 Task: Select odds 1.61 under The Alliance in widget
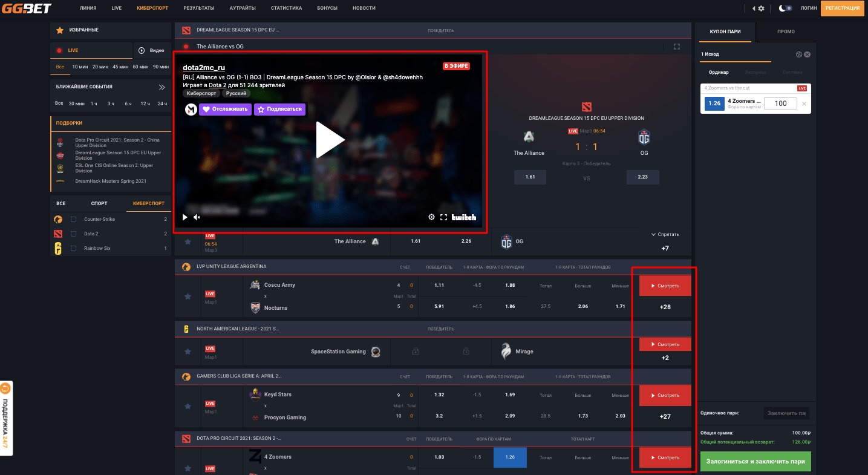point(530,177)
